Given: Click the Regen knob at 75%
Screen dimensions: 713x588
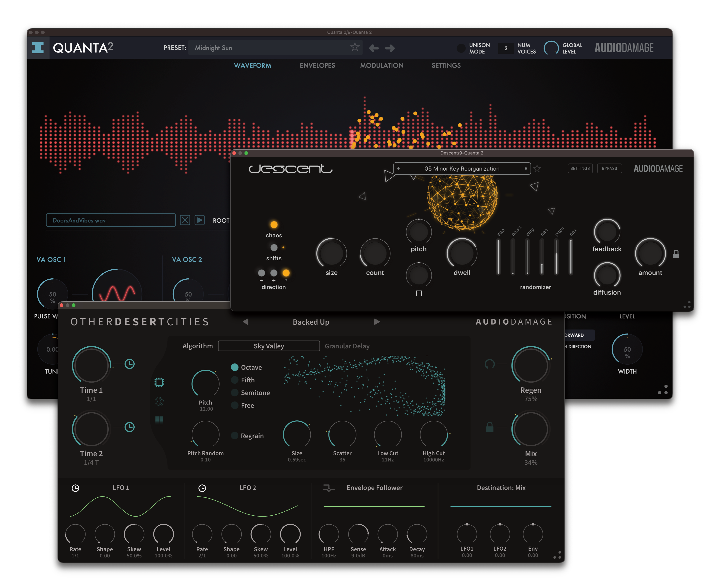Looking at the screenshot, I should coord(531,366).
